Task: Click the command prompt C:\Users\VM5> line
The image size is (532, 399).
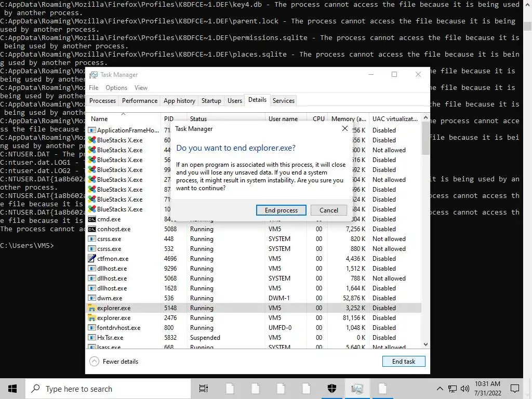Action: click(27, 245)
